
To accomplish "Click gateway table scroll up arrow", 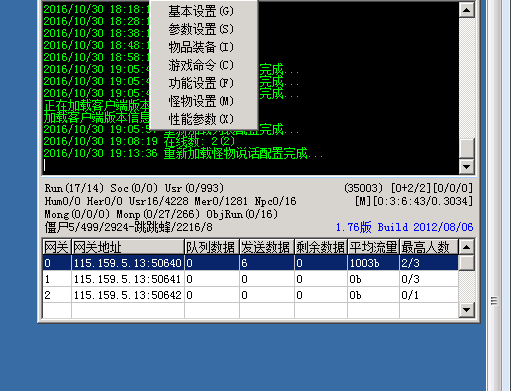I will [466, 247].
